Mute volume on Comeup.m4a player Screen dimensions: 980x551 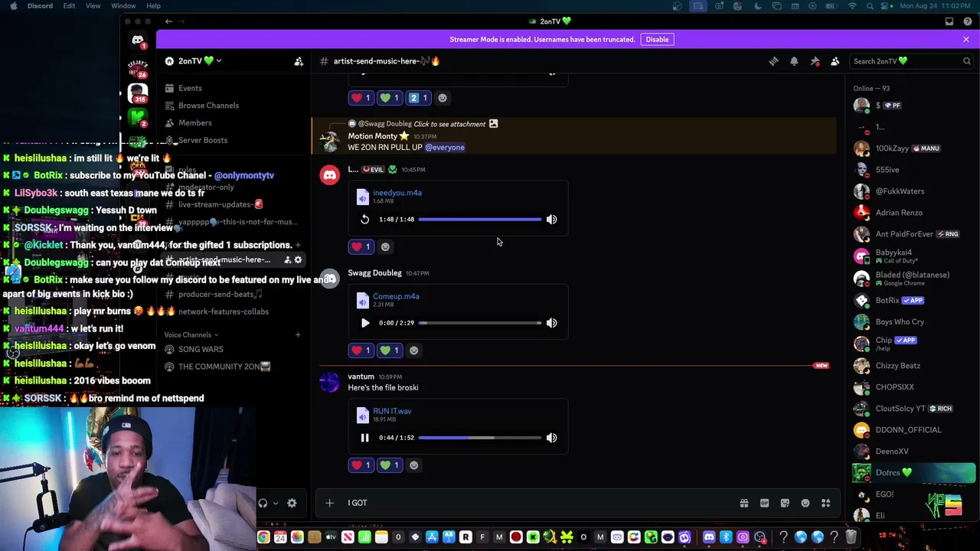pos(551,323)
